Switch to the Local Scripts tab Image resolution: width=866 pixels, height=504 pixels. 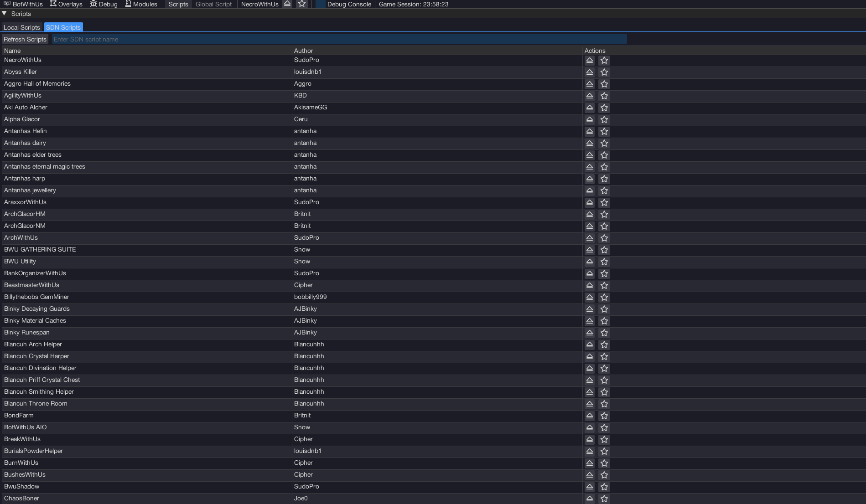22,27
